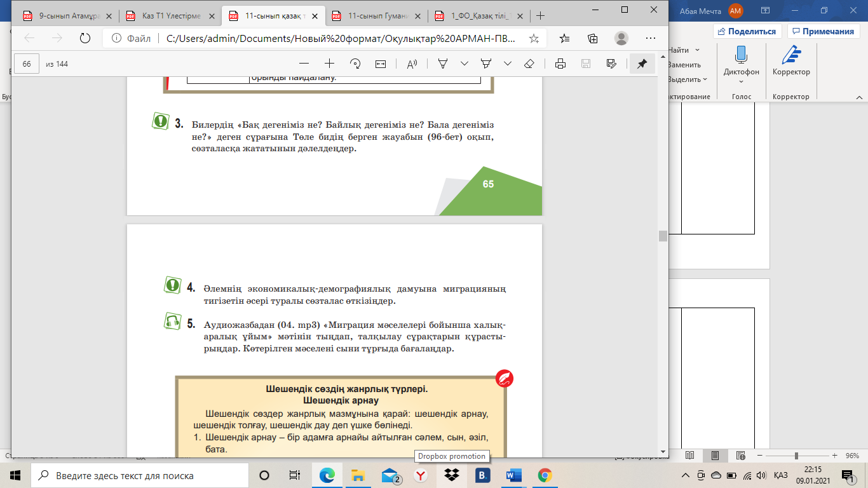Rotate the PDF page
This screenshot has height=488, width=868.
pyautogui.click(x=355, y=64)
